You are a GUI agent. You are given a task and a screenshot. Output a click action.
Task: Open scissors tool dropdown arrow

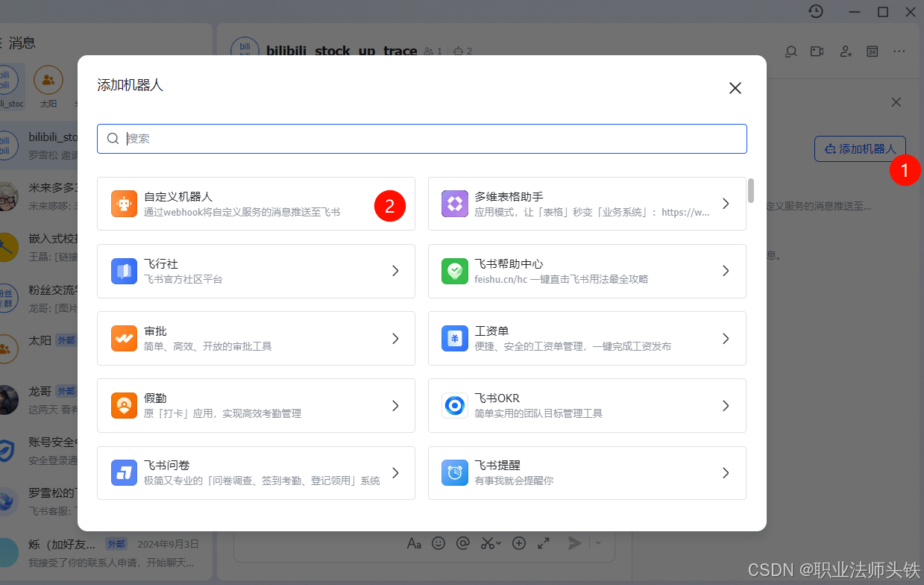tap(498, 544)
